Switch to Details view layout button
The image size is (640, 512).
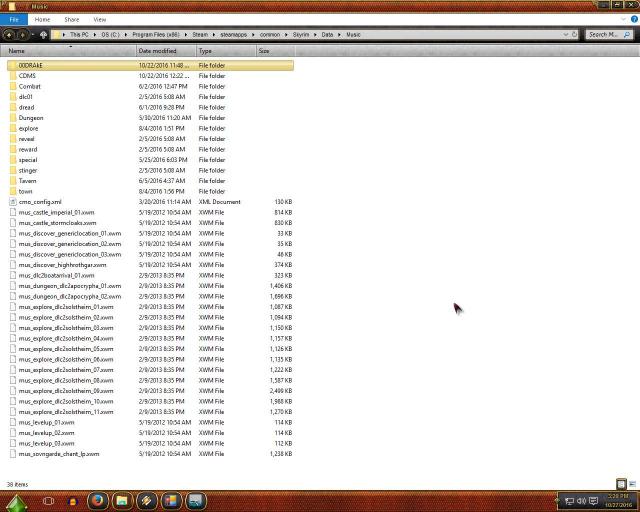point(621,484)
